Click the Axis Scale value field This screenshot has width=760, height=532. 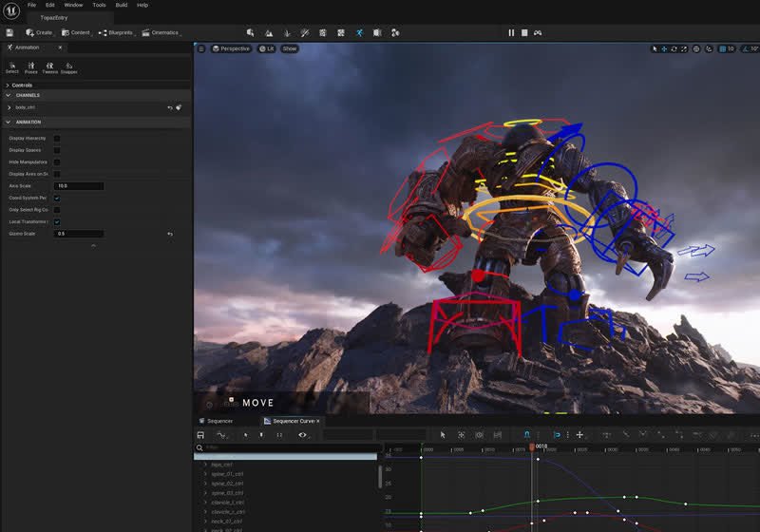point(79,185)
